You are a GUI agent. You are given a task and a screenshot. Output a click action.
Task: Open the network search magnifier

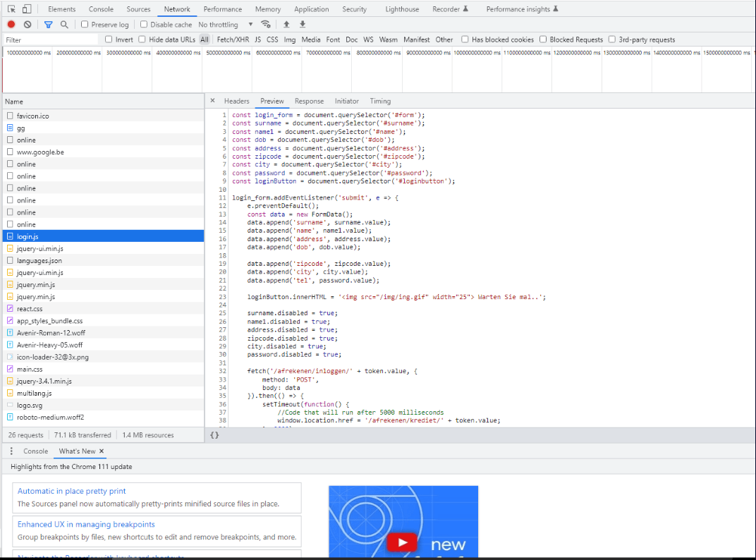[64, 24]
